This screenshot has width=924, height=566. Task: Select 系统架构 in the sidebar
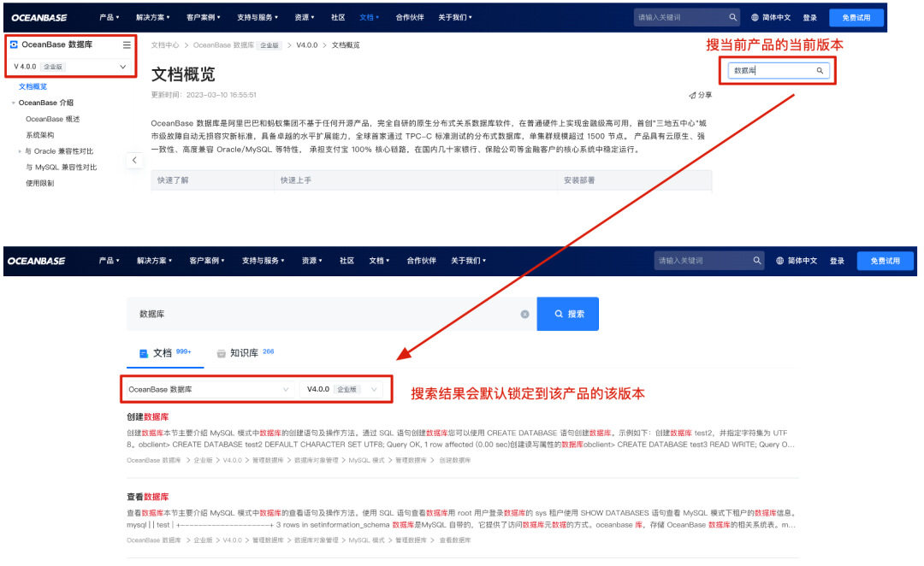(x=40, y=135)
